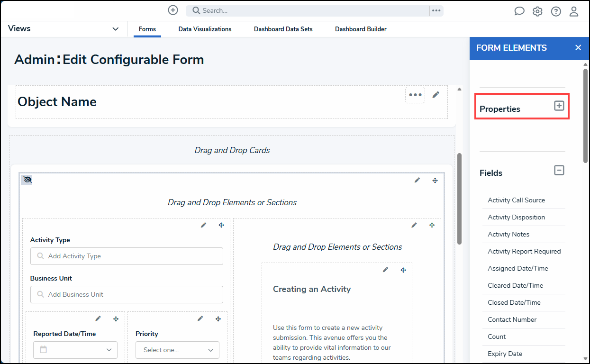Viewport: 590px width, 364px height.
Task: Open the Priority Select one dropdown
Action: (x=178, y=350)
